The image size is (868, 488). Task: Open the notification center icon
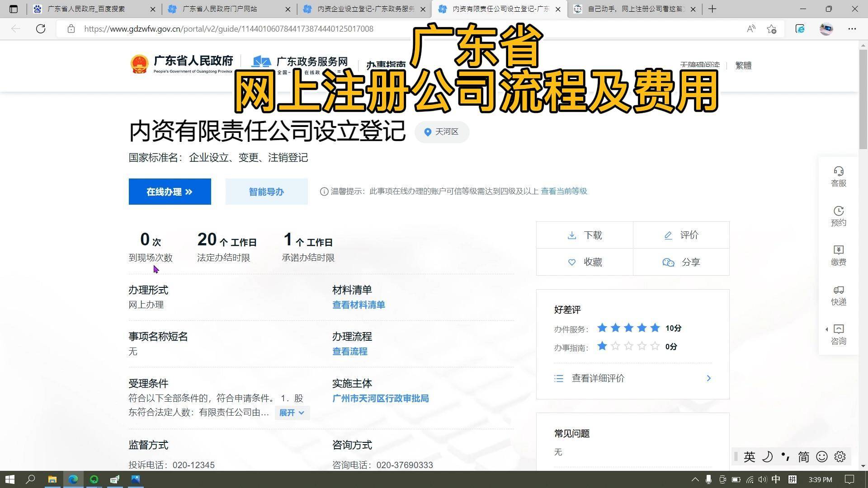(x=849, y=479)
